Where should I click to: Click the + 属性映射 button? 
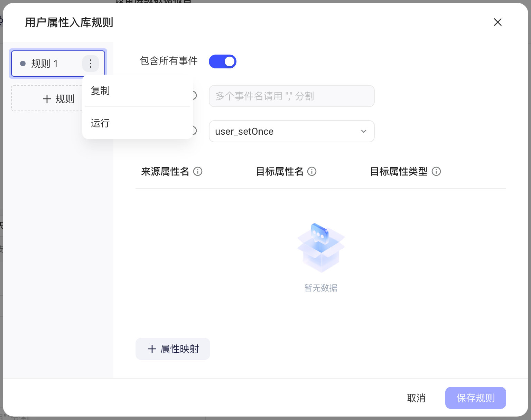pos(173,349)
